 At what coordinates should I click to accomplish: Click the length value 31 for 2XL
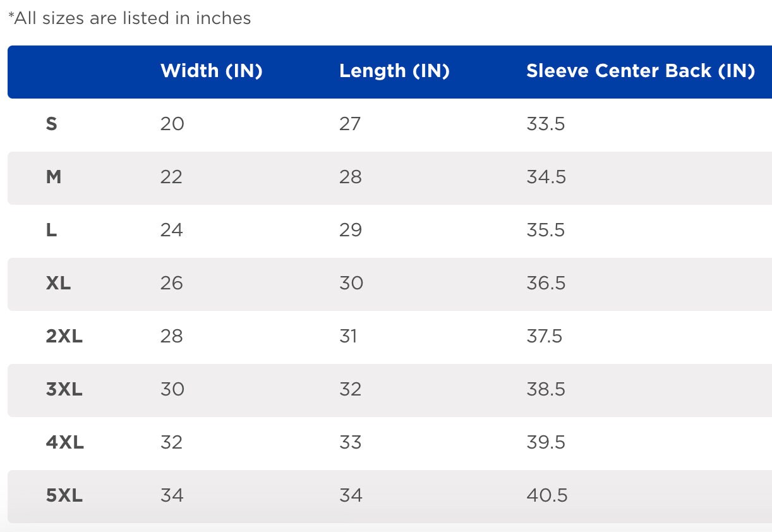click(348, 336)
